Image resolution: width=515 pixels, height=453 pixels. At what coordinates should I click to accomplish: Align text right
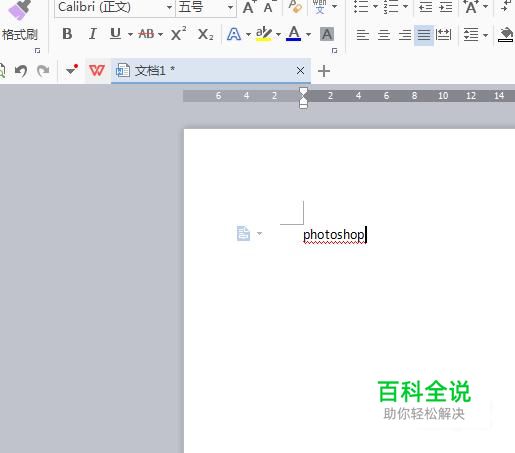coord(405,35)
